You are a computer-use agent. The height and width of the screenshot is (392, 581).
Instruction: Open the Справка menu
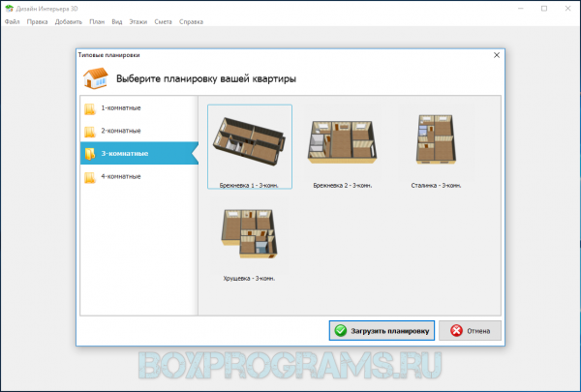pos(191,22)
